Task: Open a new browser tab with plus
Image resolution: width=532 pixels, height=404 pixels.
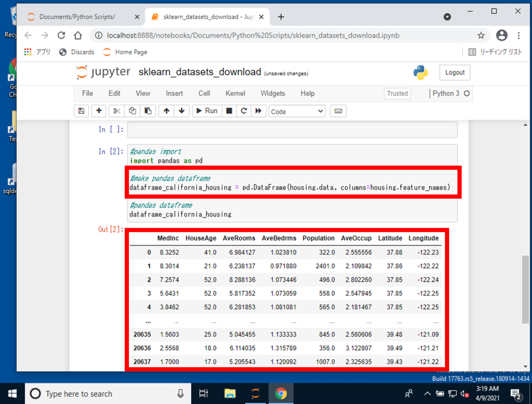Action: point(281,17)
